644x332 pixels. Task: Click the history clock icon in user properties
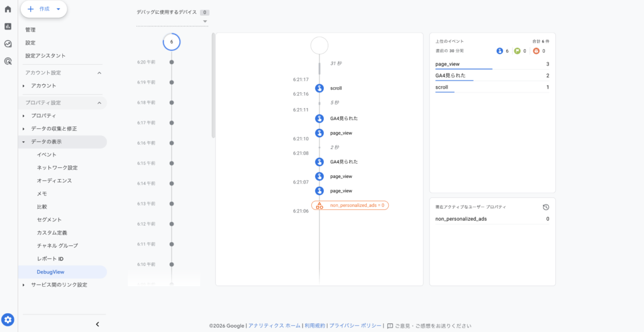pyautogui.click(x=546, y=207)
